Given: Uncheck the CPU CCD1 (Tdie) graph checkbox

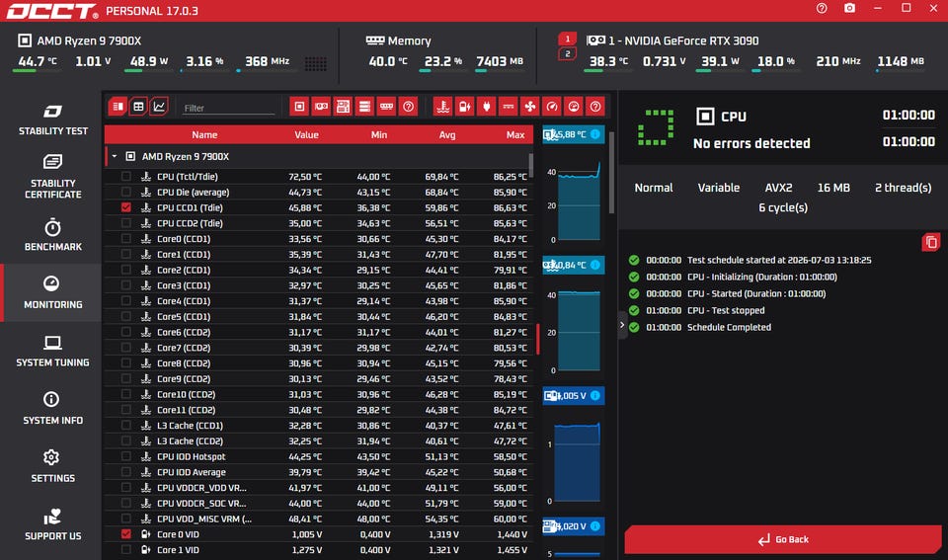Looking at the screenshot, I should pyautogui.click(x=125, y=207).
